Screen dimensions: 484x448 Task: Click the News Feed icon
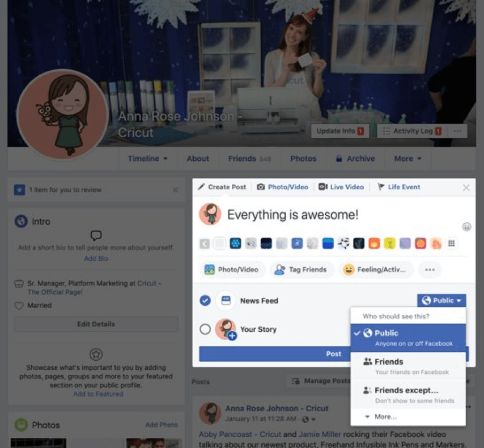point(226,301)
